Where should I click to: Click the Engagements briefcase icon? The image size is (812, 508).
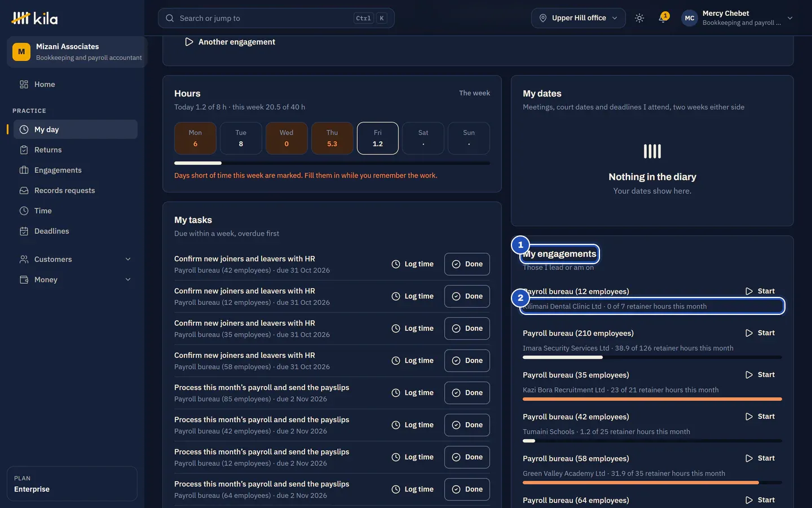coord(24,170)
